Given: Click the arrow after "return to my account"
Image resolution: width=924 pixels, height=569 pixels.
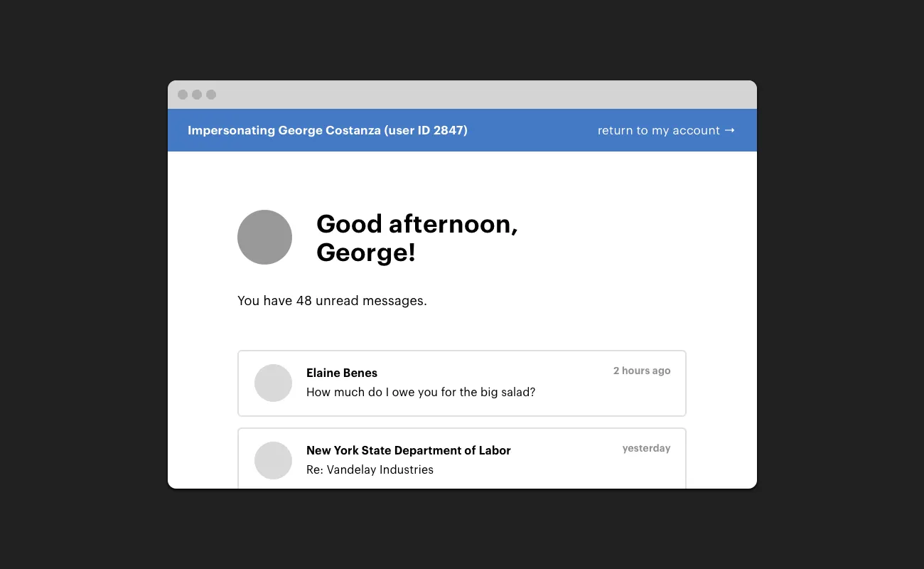Looking at the screenshot, I should coord(729,130).
